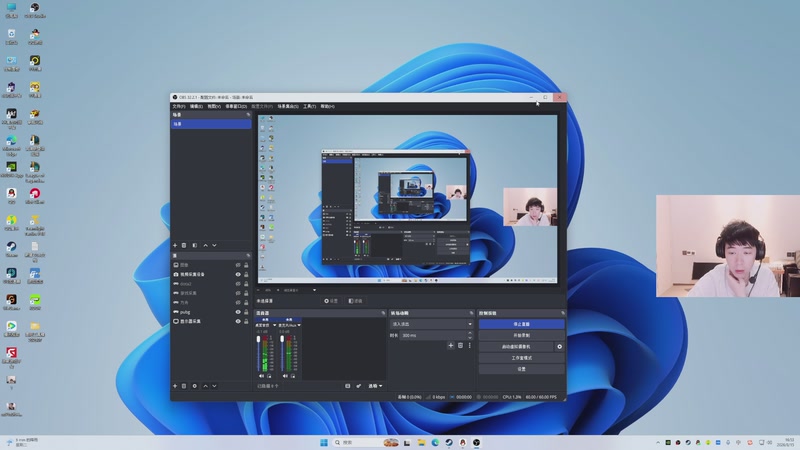Select the highlighted 场景 item in scenes list
800x450 pixels.
(211, 124)
